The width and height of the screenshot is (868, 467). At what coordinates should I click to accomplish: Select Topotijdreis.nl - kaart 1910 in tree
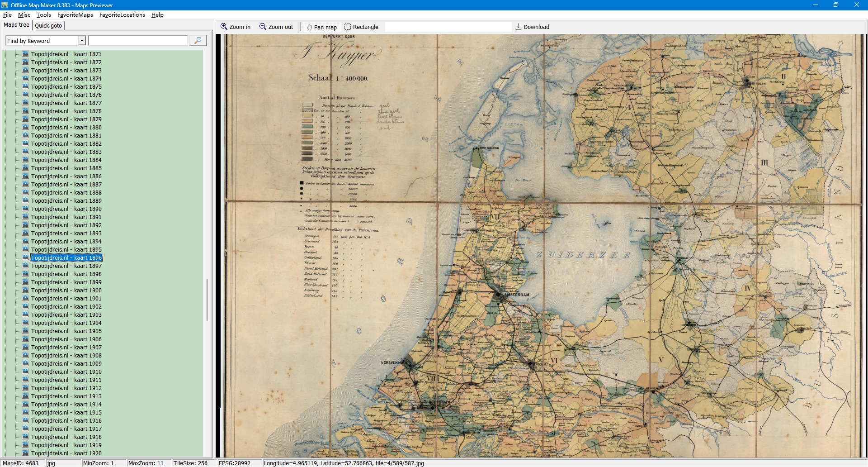66,372
